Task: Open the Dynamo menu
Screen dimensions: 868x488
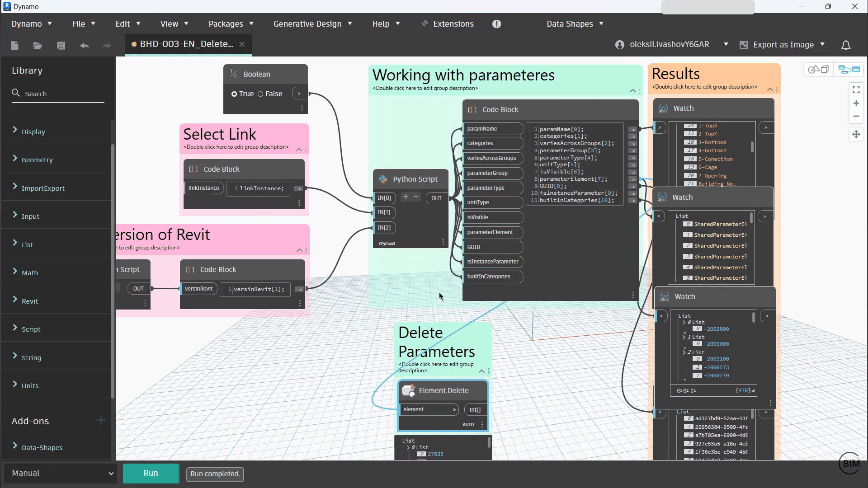Action: coord(32,24)
